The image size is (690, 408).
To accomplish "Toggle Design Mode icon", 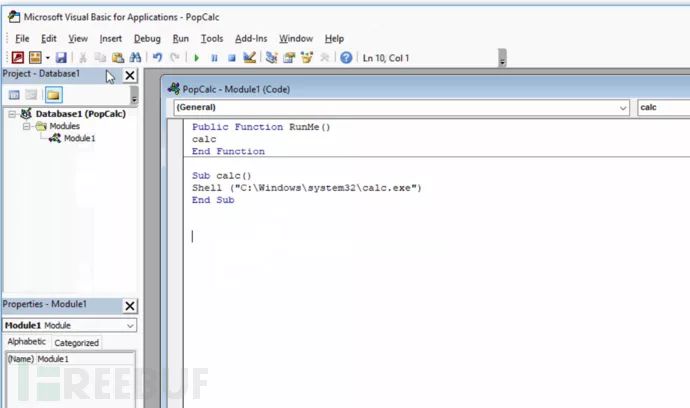I will [250, 58].
